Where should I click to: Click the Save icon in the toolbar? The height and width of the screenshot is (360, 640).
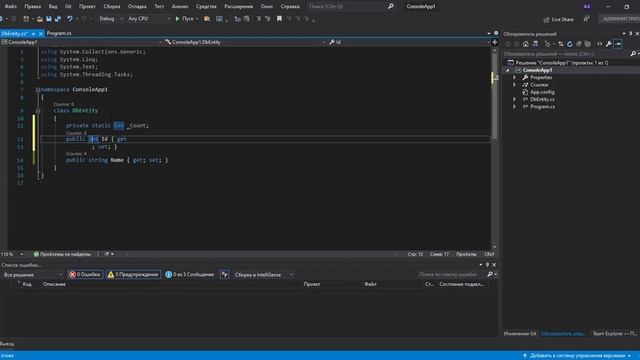point(49,19)
